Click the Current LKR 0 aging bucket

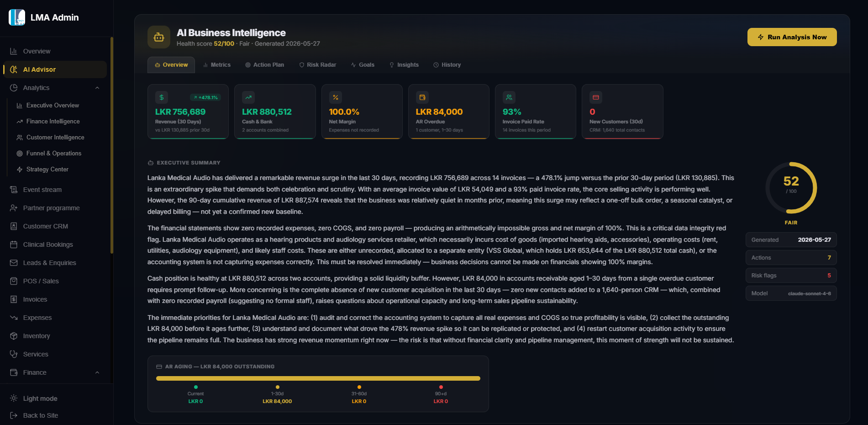(195, 395)
